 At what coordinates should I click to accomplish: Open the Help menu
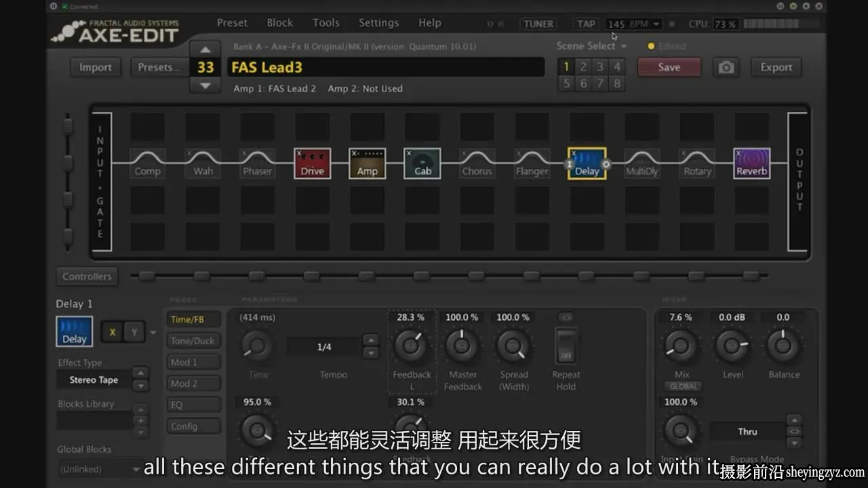point(429,22)
